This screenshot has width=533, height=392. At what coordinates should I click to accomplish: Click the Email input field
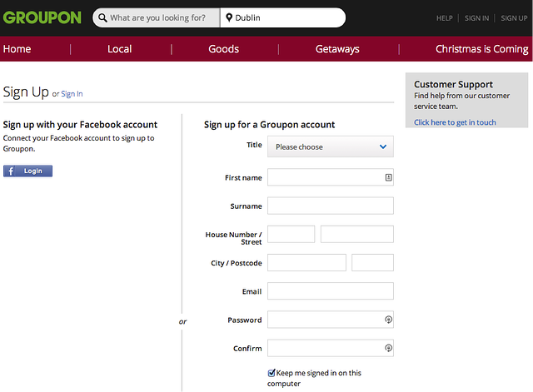tap(331, 290)
